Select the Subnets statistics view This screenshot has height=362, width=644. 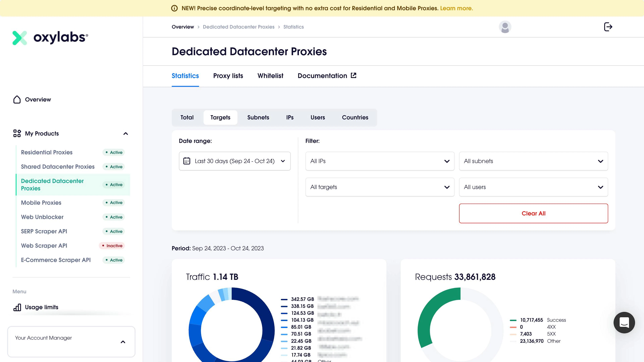[258, 118]
